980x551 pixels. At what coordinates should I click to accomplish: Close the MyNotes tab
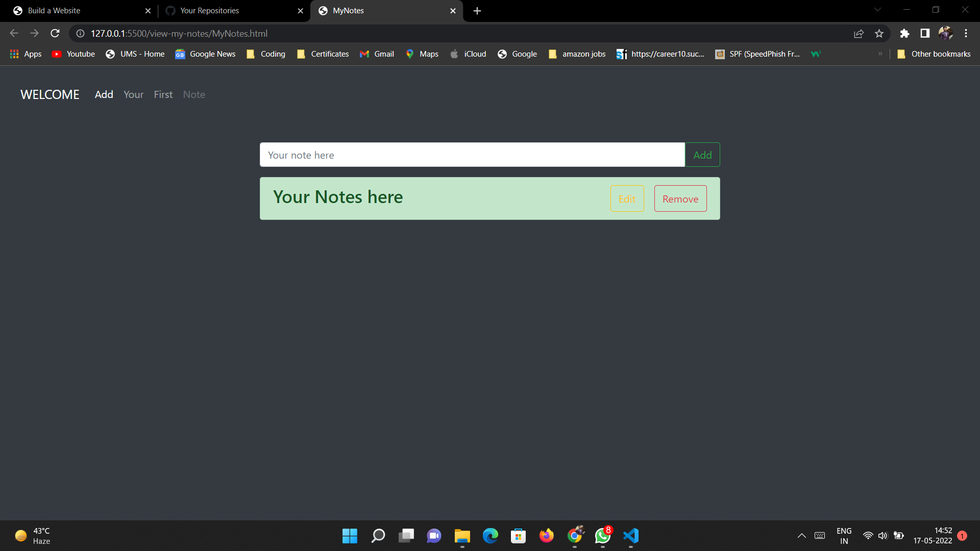coord(453,11)
